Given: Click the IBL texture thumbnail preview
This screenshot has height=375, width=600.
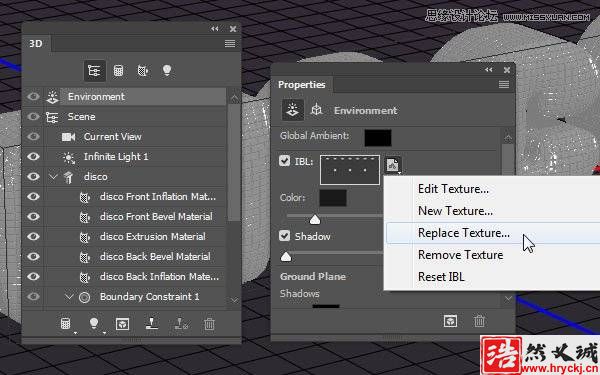Looking at the screenshot, I should [350, 170].
